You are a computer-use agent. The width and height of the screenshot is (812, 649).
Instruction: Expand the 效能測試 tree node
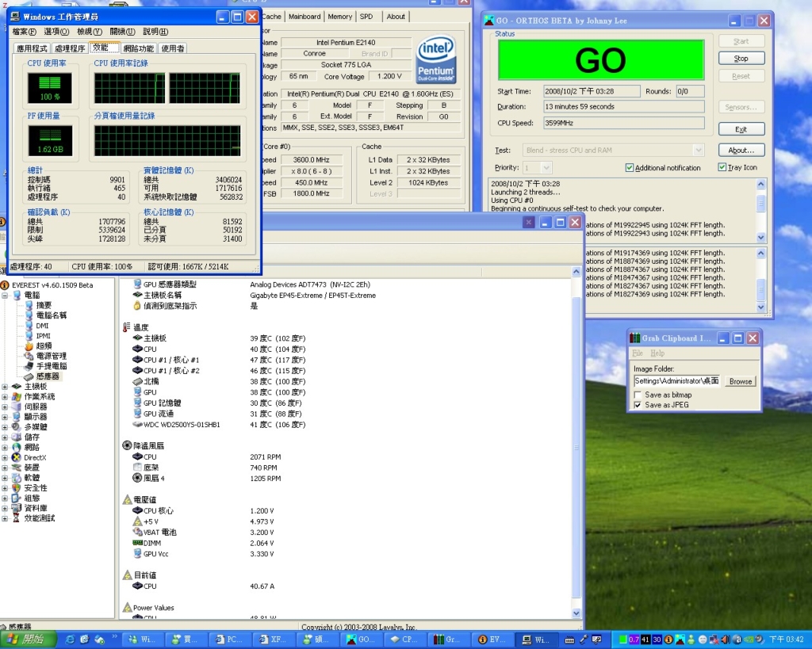(x=5, y=518)
